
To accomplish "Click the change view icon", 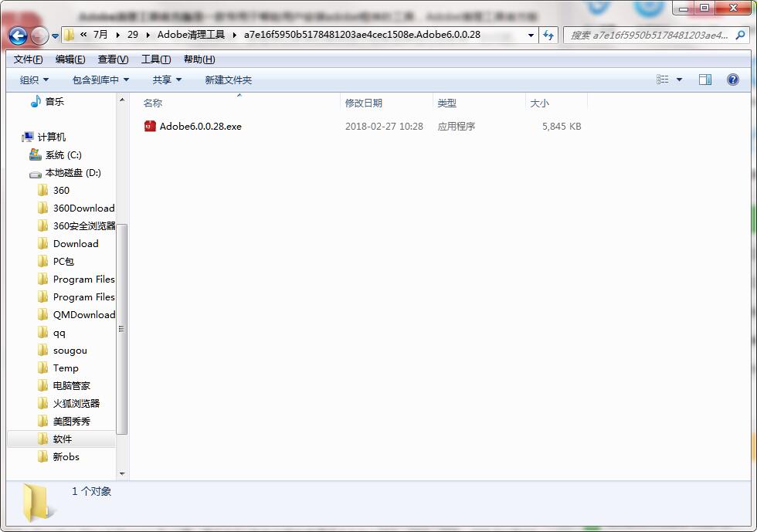I will point(663,80).
